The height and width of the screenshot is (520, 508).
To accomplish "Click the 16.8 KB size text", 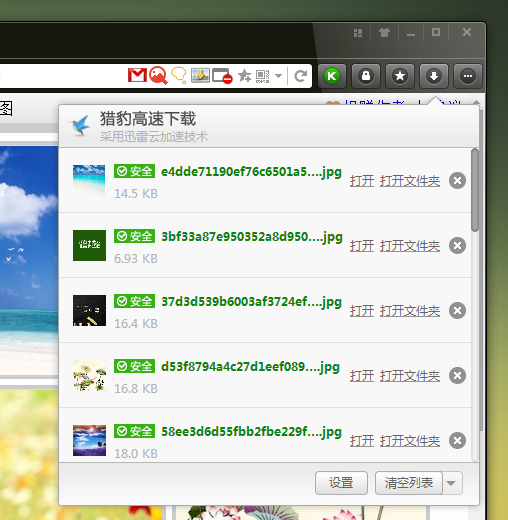I will tap(136, 389).
